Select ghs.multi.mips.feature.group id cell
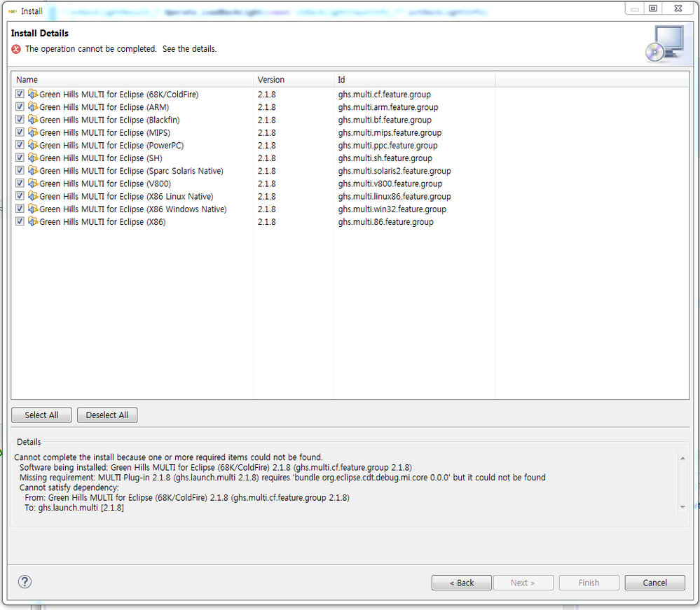This screenshot has width=700, height=610. [x=390, y=132]
